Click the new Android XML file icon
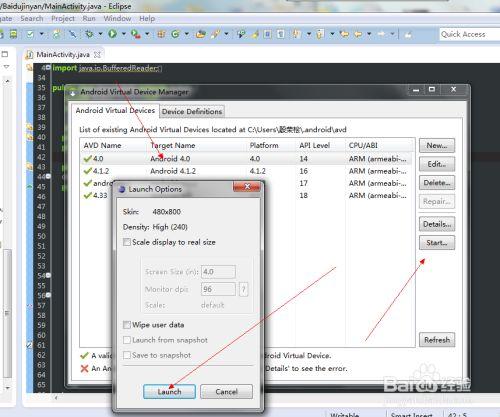Viewport: 500px width, 417px height. 57,34
